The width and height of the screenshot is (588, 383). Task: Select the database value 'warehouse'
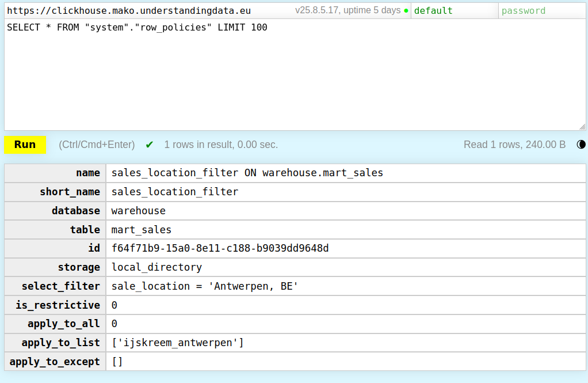coord(139,211)
